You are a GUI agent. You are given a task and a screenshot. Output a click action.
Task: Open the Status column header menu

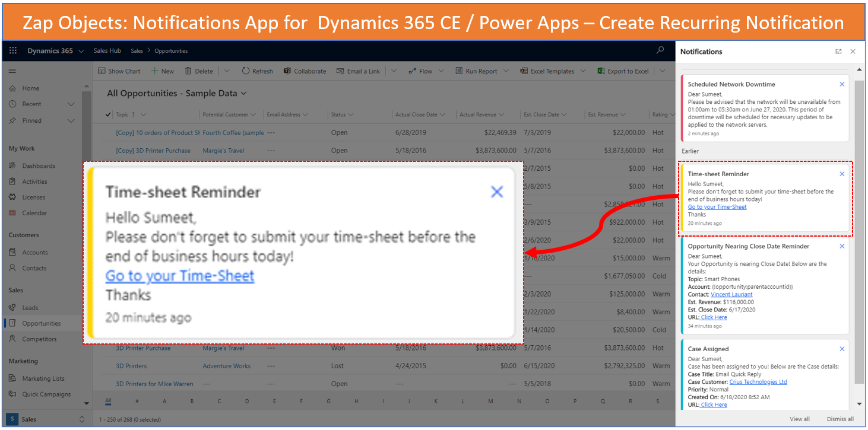(342, 114)
